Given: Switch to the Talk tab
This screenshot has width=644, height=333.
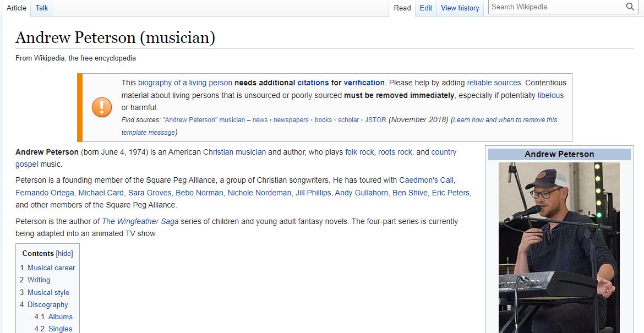Looking at the screenshot, I should (x=41, y=8).
